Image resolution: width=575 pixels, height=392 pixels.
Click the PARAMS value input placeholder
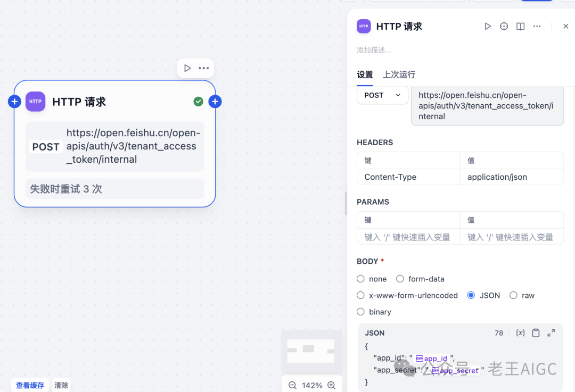pyautogui.click(x=512, y=237)
